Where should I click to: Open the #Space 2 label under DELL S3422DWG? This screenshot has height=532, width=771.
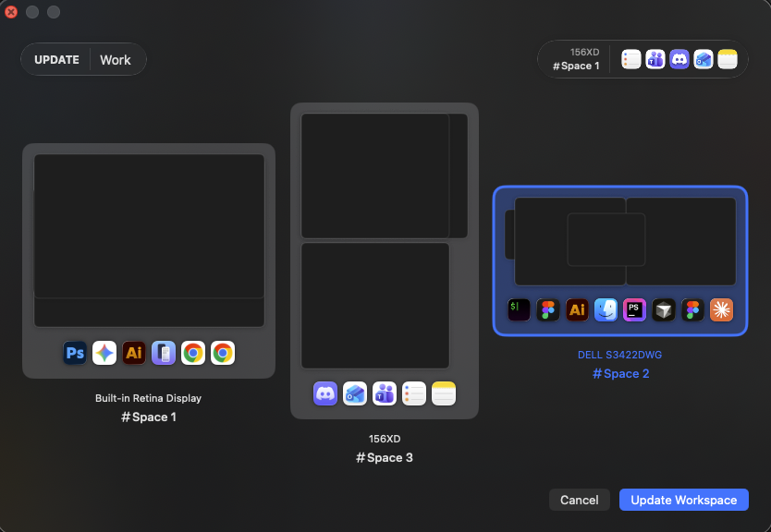pos(620,374)
